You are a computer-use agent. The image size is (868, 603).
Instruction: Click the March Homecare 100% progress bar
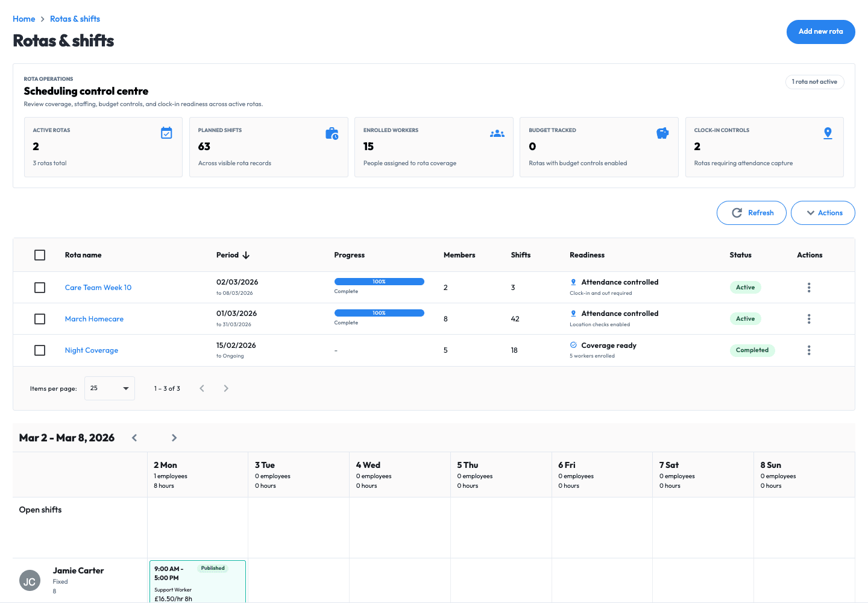pyautogui.click(x=379, y=313)
